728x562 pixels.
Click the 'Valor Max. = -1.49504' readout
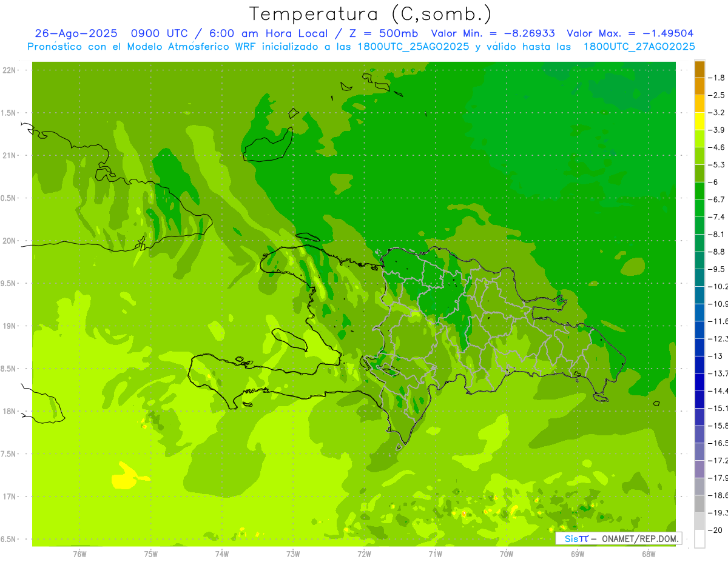[630, 33]
